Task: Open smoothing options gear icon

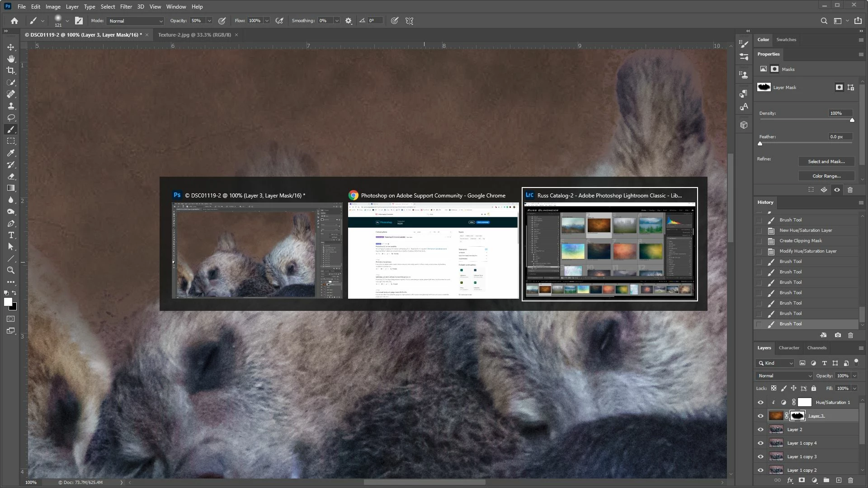Action: (x=348, y=21)
